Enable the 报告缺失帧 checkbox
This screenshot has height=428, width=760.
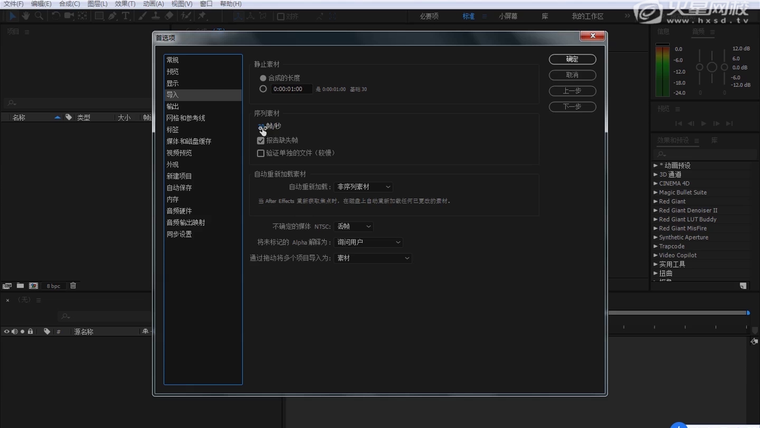(x=261, y=141)
